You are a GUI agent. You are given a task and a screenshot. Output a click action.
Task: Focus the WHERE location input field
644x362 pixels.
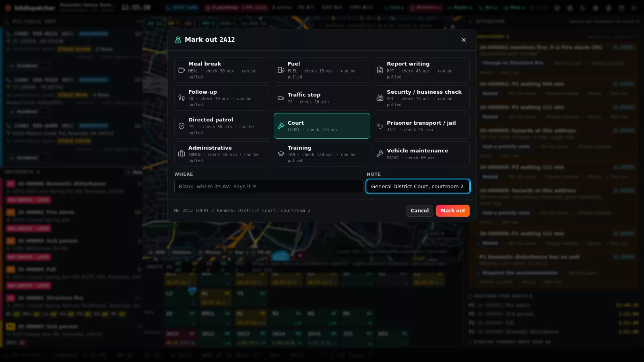(269, 187)
